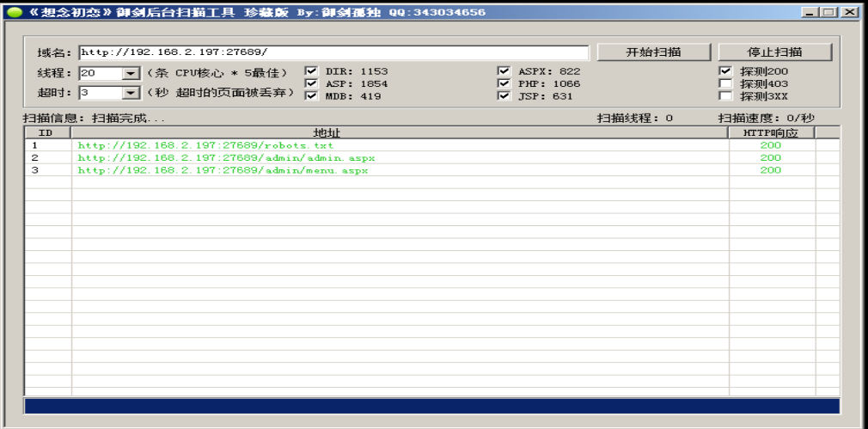
Task: Click the 200 response for menu.aspx row
Action: pos(771,170)
